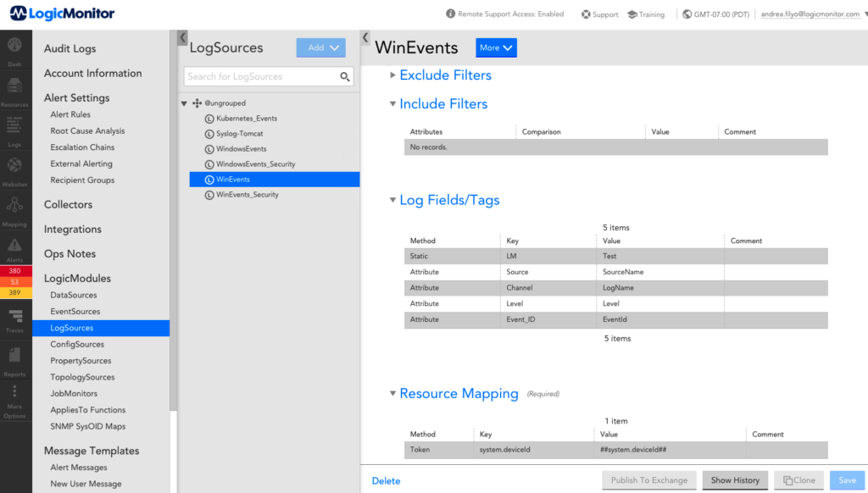Click the Clone button
868x493 pixels.
[x=798, y=480]
